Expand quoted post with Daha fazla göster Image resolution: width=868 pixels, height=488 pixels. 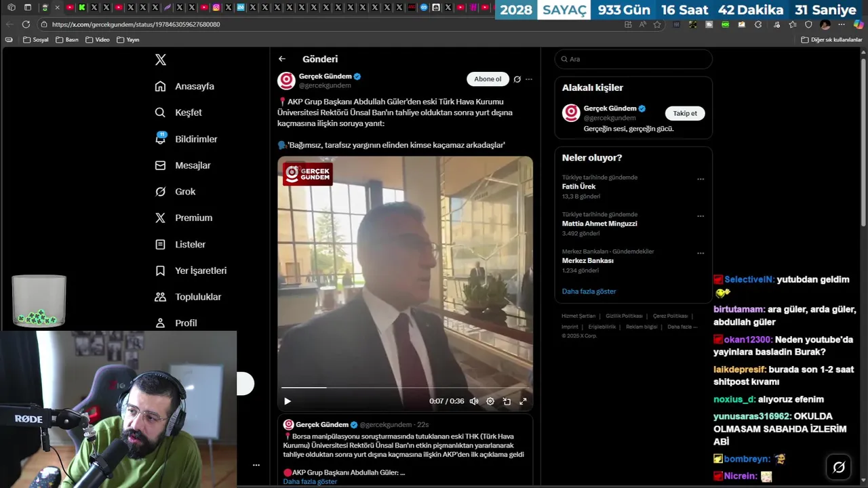coord(310,482)
